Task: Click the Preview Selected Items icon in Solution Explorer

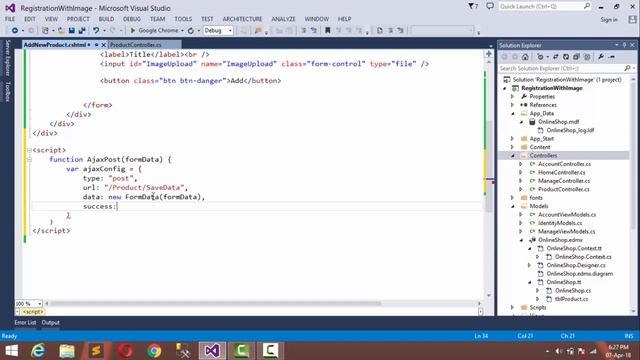Action: (x=611, y=57)
